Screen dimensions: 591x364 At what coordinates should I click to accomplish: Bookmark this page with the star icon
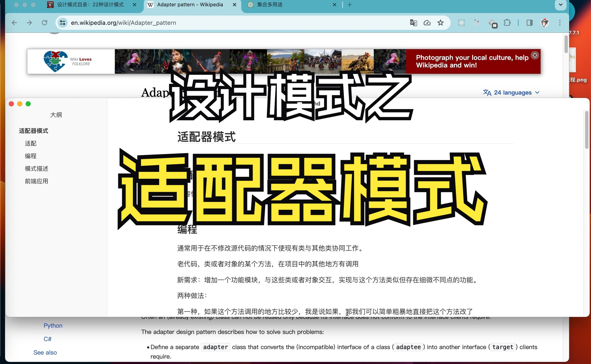pos(440,23)
